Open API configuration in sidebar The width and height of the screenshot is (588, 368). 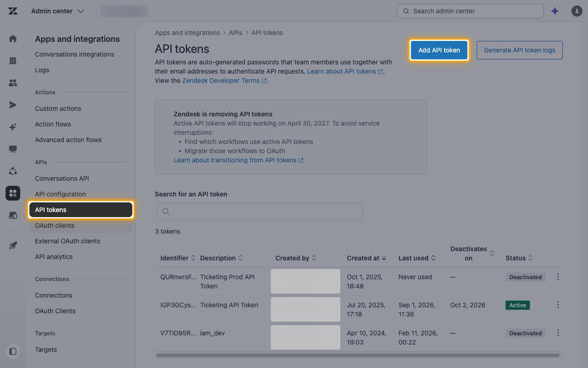(60, 194)
